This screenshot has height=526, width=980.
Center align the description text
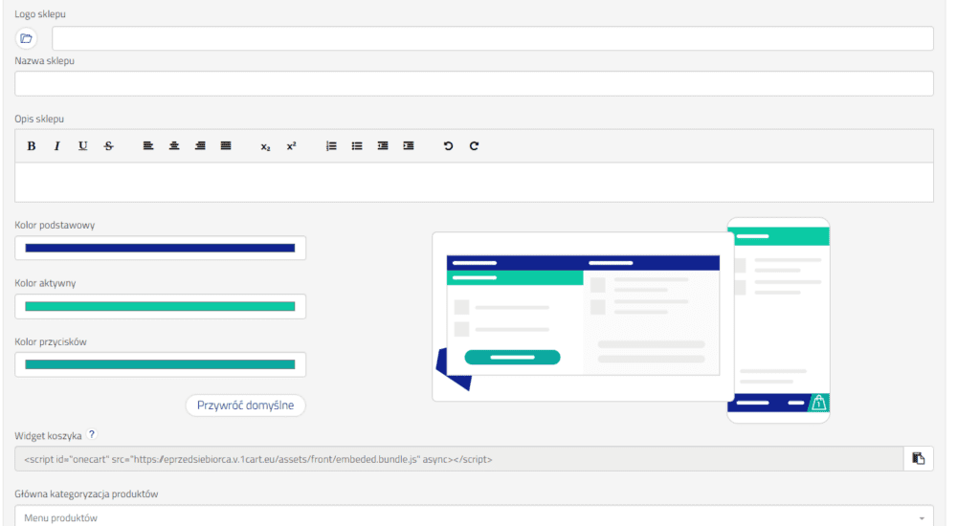pos(174,146)
